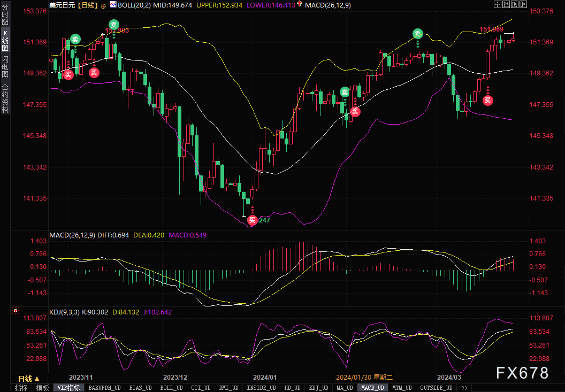Image resolution: width=565 pixels, height=392 pixels.
Task: Click the crosshair icon in top-right toolbar
Action: tap(497, 4)
